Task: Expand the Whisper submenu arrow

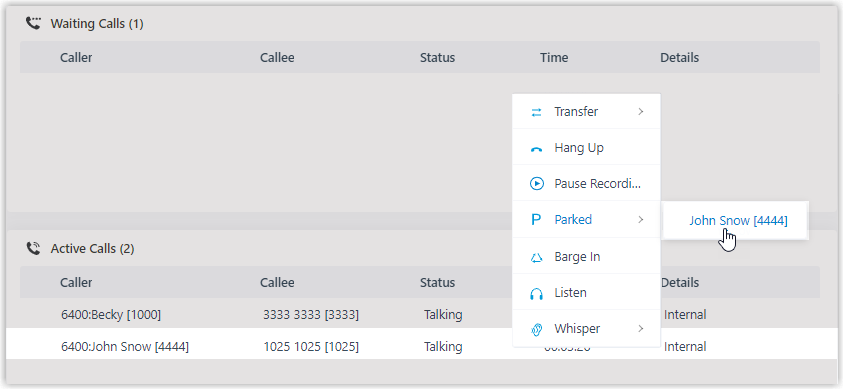Action: coord(641,328)
